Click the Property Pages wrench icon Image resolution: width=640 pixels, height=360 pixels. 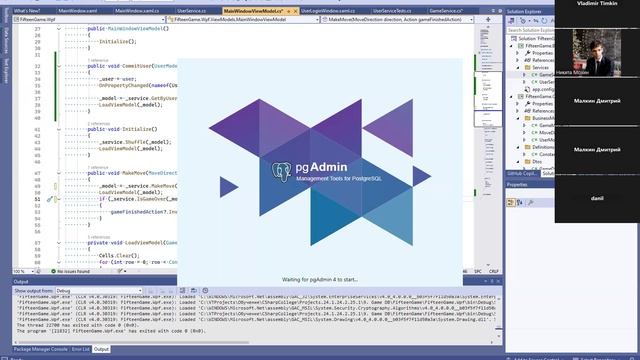tap(530, 202)
